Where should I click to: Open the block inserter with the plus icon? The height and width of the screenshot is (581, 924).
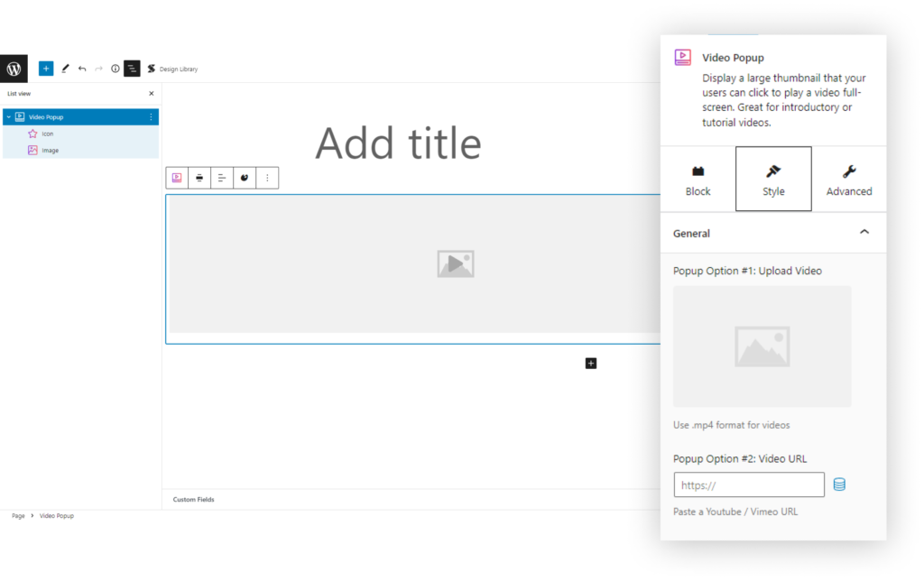46,69
